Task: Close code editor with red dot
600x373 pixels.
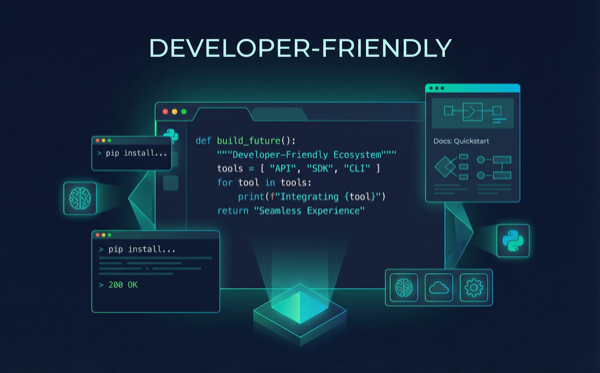Action: (165, 112)
